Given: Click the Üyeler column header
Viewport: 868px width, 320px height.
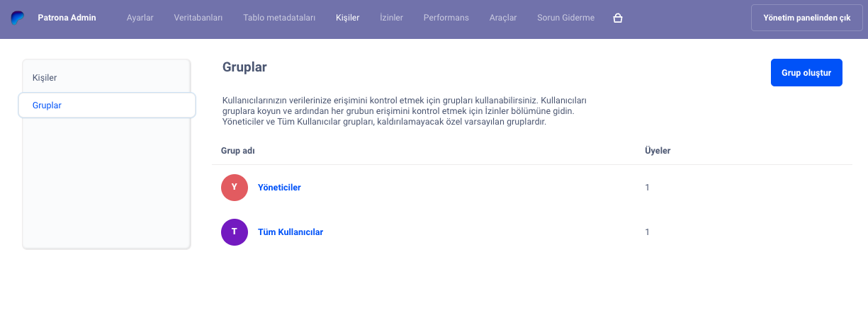Looking at the screenshot, I should [657, 151].
